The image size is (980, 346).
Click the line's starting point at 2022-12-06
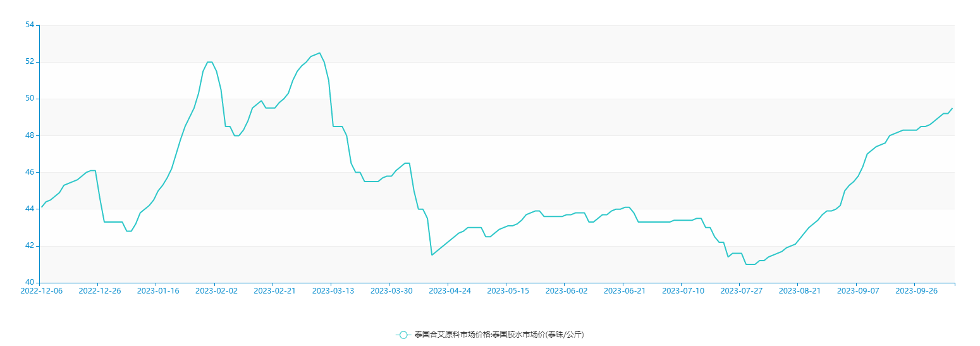pyautogui.click(x=41, y=207)
